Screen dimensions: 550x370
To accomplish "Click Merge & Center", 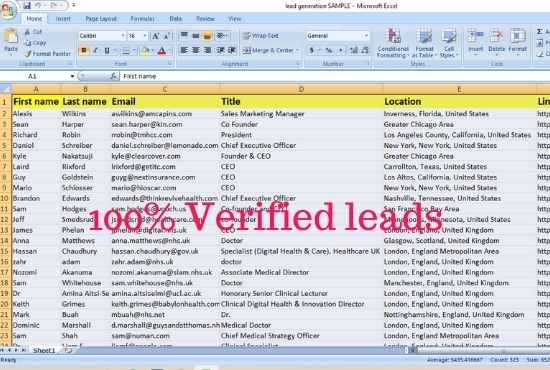I will point(270,50).
